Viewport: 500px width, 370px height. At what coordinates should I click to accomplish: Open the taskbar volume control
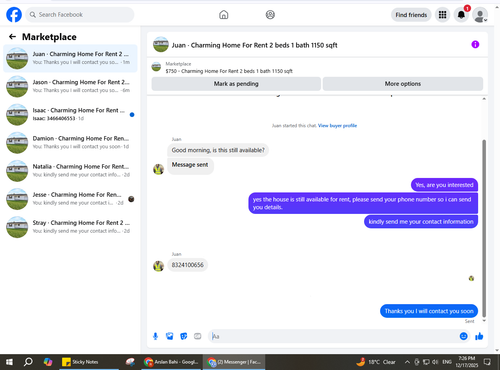click(435, 362)
